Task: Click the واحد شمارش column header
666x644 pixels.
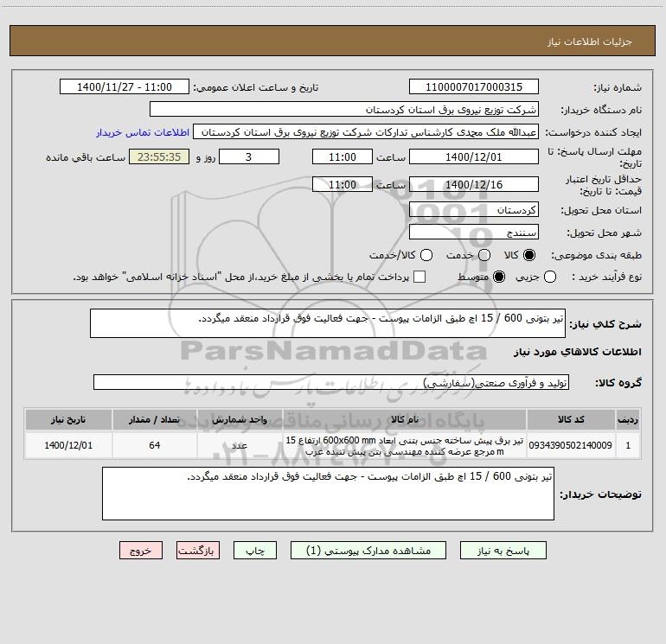Action: tap(240, 420)
